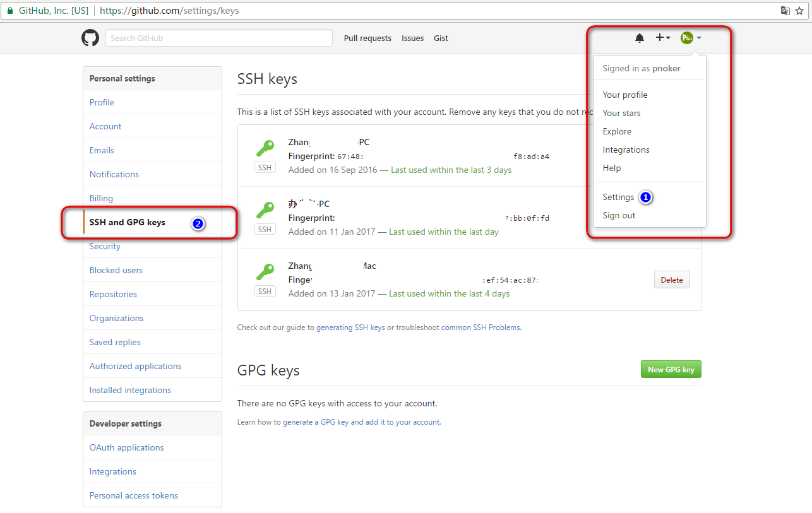Open Security settings
The width and height of the screenshot is (812, 513).
click(x=152, y=246)
